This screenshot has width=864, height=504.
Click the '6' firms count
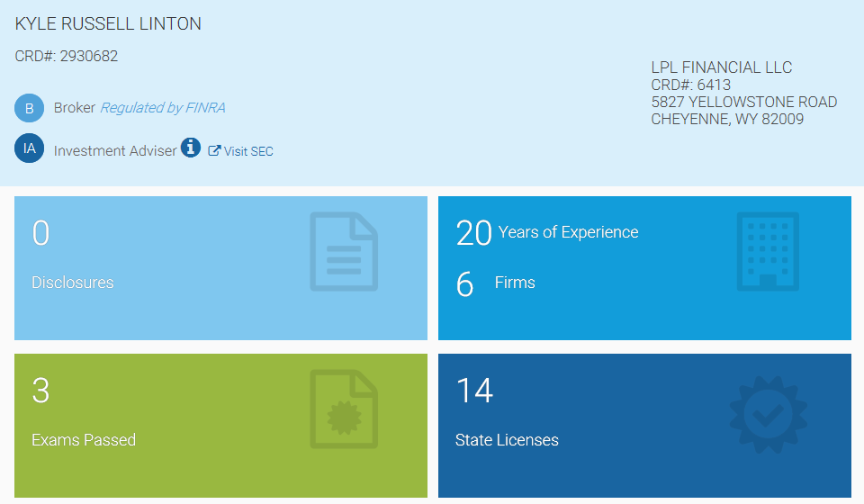[x=464, y=284]
